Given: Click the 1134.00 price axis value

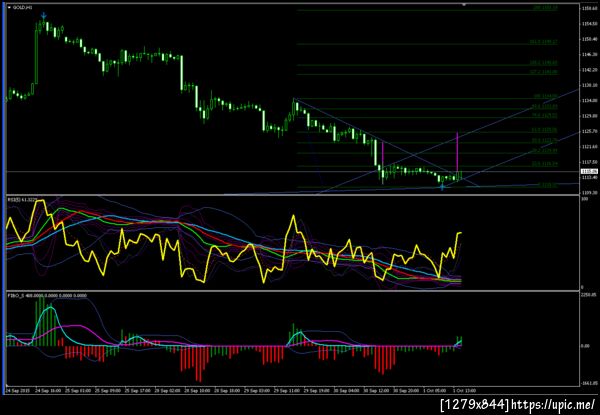Looking at the screenshot, I should pos(589,101).
